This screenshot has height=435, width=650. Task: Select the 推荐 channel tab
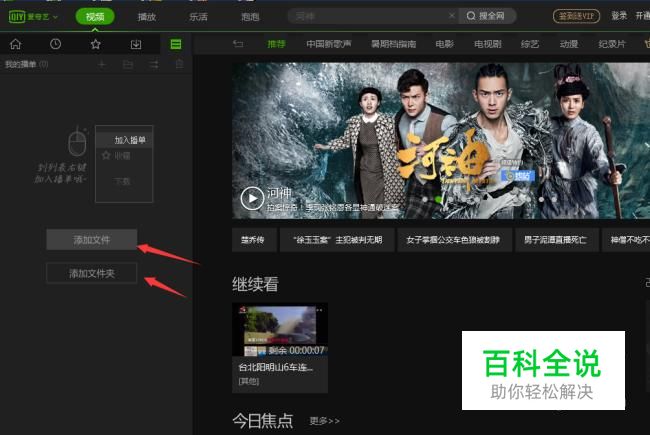276,44
